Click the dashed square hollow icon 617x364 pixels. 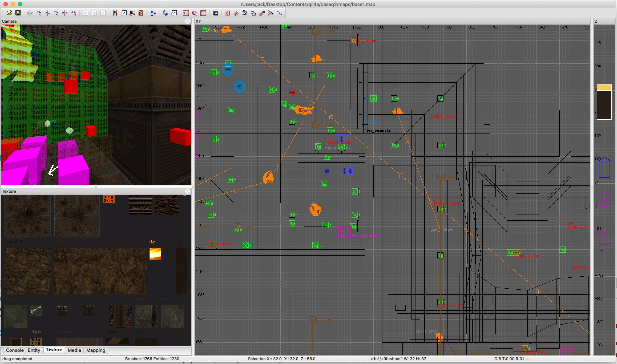click(186, 13)
